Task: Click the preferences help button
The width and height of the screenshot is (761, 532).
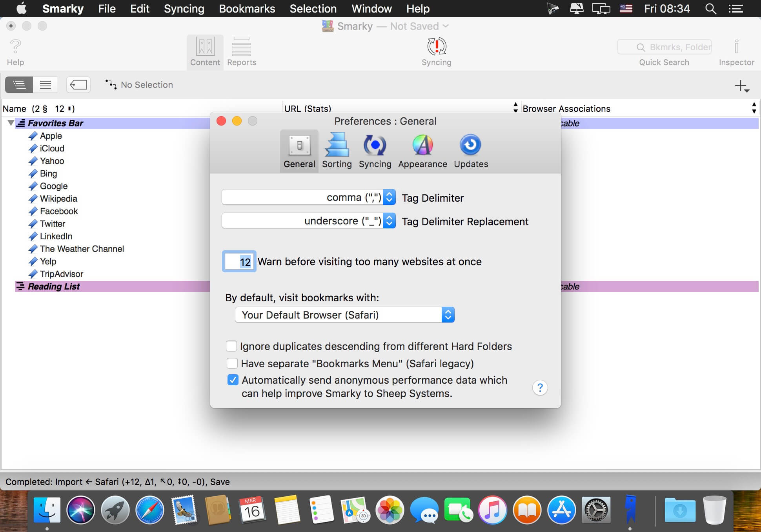Action: pos(540,388)
